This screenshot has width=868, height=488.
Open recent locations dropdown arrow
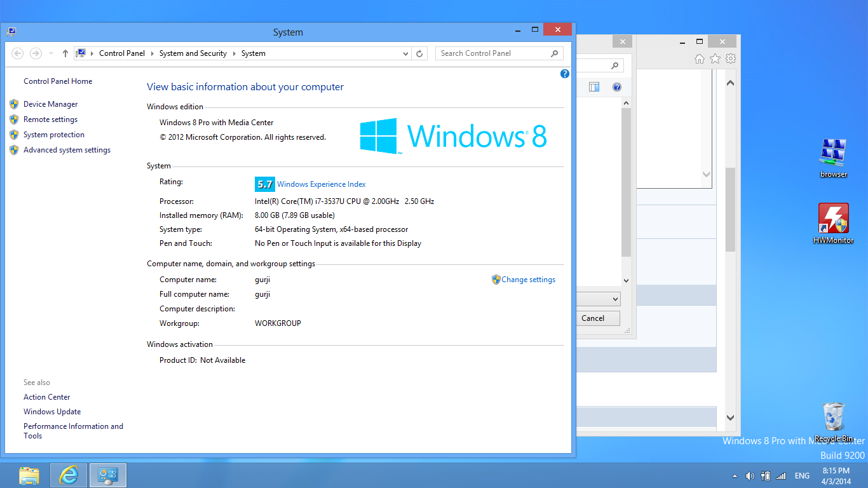pos(51,54)
